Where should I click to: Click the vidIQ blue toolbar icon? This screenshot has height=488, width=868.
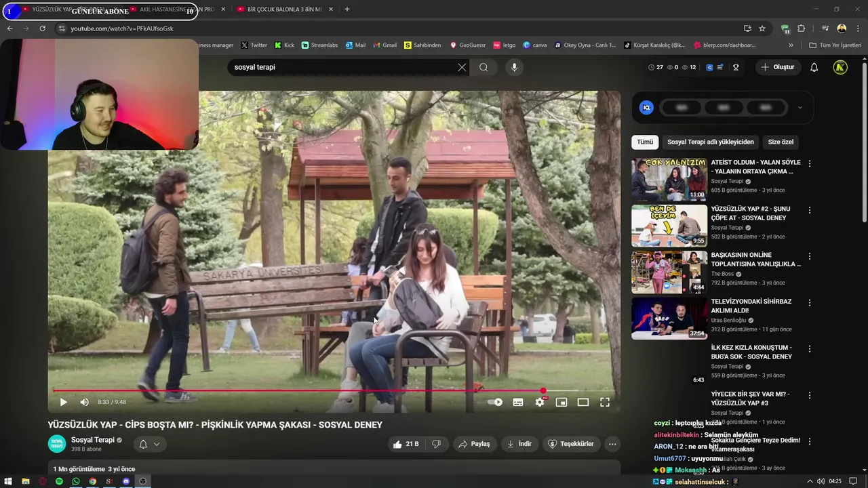[709, 67]
